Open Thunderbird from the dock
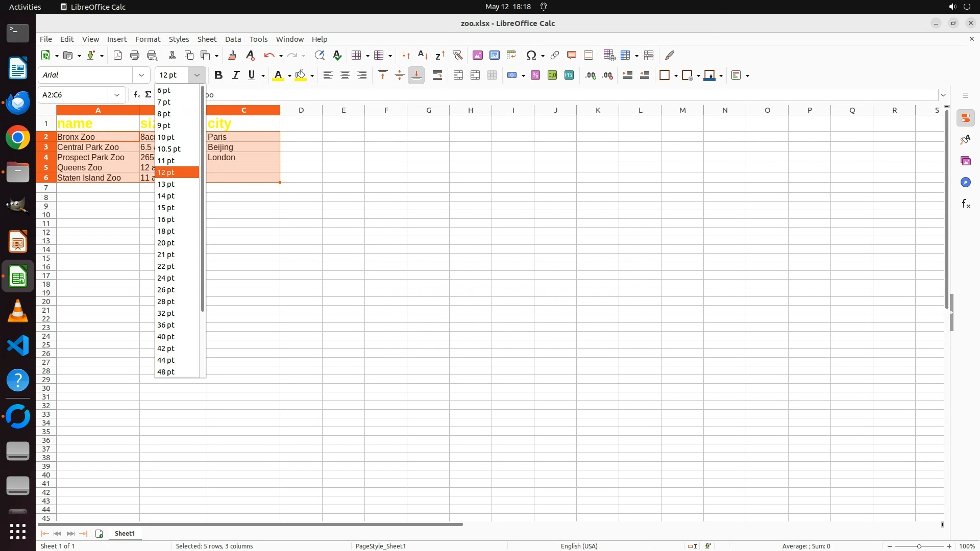Screen dimensions: 980x551 (x=18, y=103)
